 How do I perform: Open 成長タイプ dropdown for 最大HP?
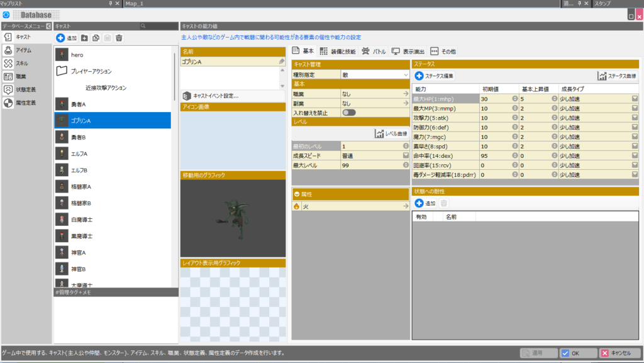tap(635, 99)
